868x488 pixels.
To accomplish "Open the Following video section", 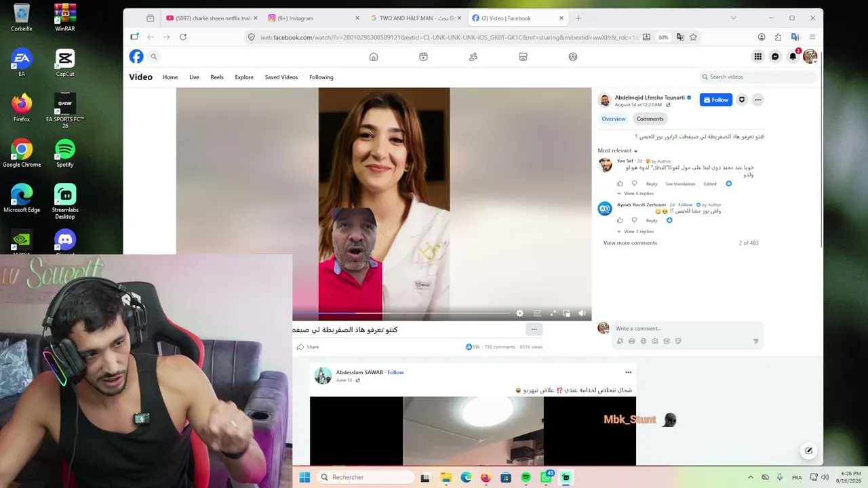I will [321, 77].
